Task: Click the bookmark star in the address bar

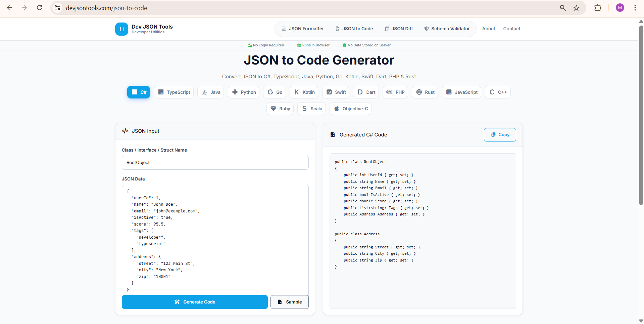Action: click(x=577, y=8)
